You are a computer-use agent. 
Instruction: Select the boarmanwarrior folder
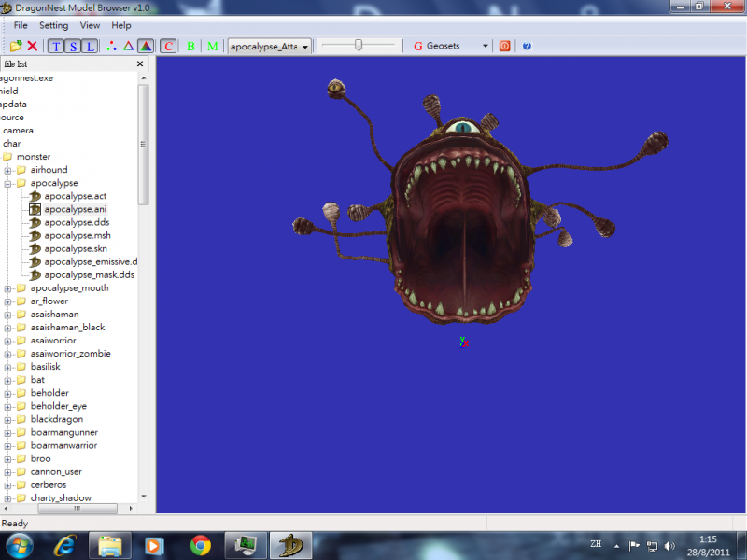coord(63,446)
